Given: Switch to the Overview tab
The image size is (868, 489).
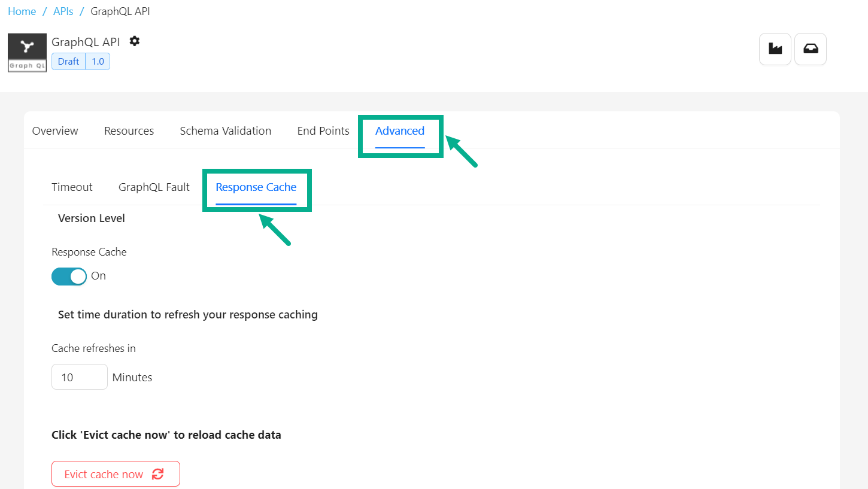Looking at the screenshot, I should coord(55,131).
